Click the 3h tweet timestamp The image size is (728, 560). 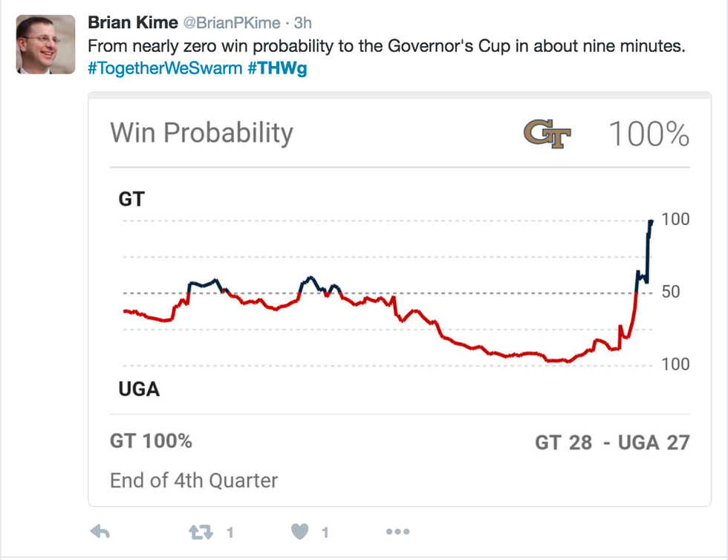tap(302, 22)
